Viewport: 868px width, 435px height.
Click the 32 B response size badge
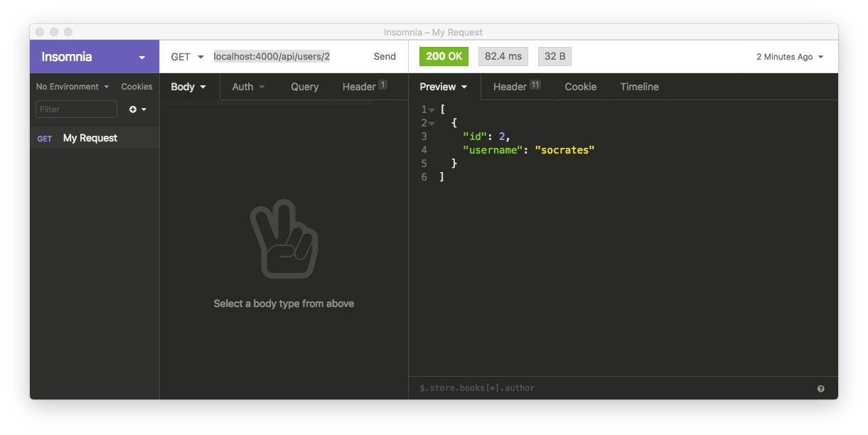tap(554, 56)
